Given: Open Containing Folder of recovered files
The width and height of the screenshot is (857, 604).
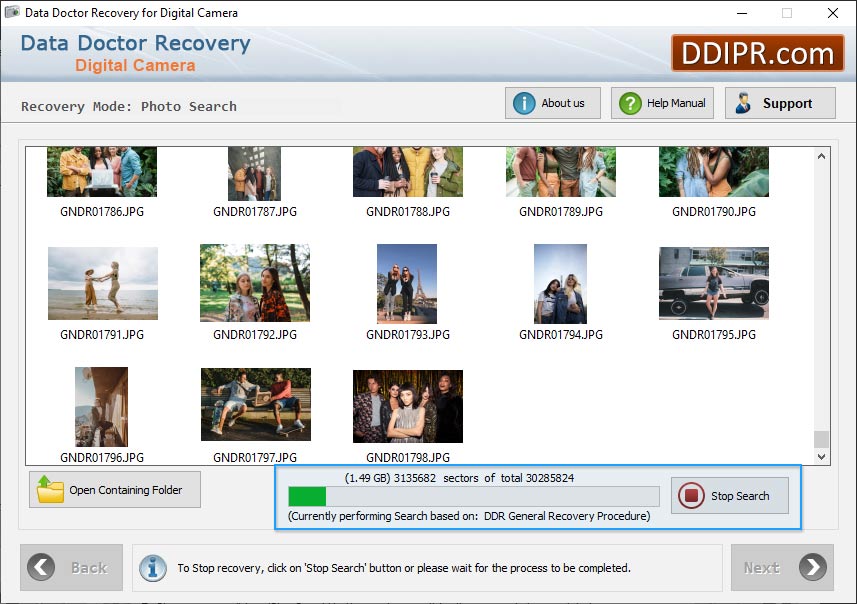Looking at the screenshot, I should [x=115, y=489].
